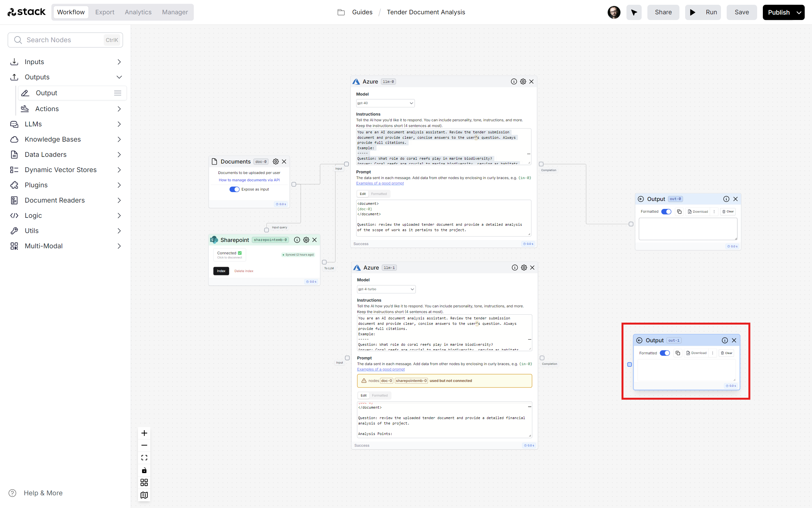Copy contents of Output out-0 node
Viewport: 812px width, 508px height.
(679, 212)
